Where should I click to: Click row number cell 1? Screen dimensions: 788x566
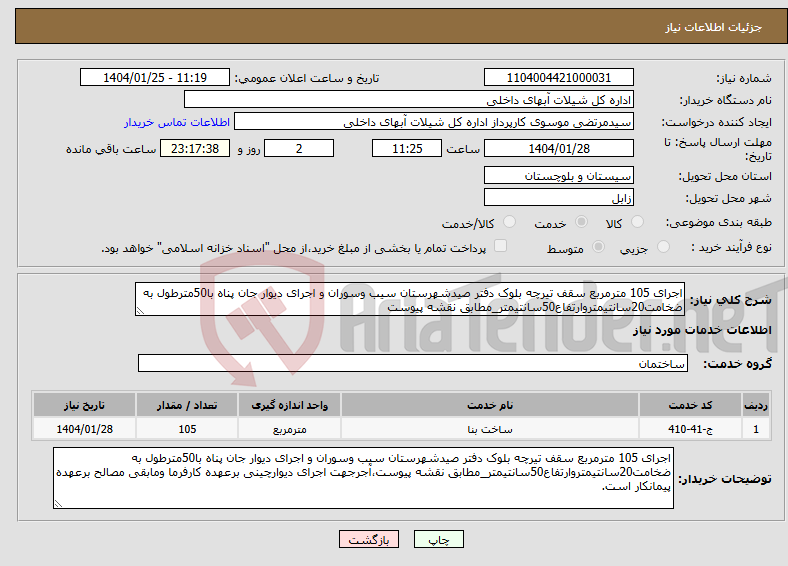756,429
